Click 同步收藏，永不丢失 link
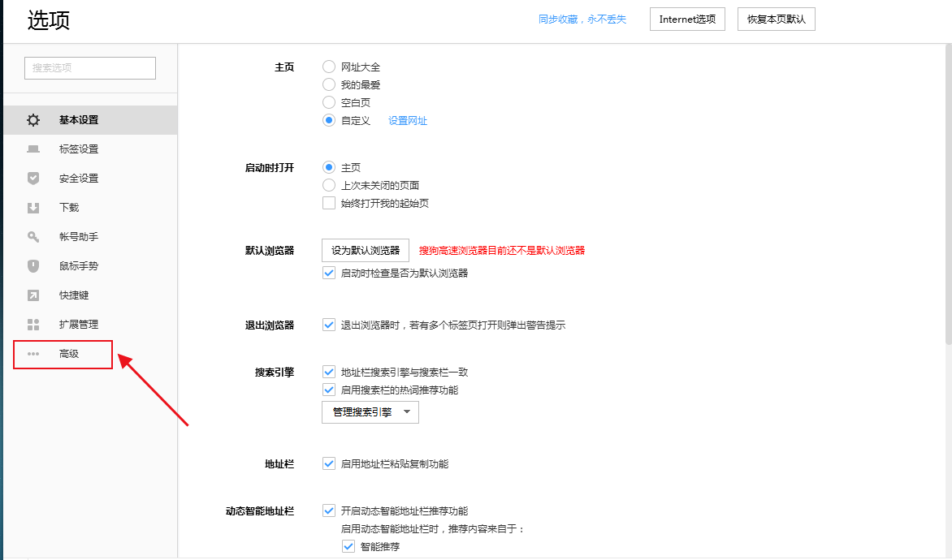 click(582, 19)
